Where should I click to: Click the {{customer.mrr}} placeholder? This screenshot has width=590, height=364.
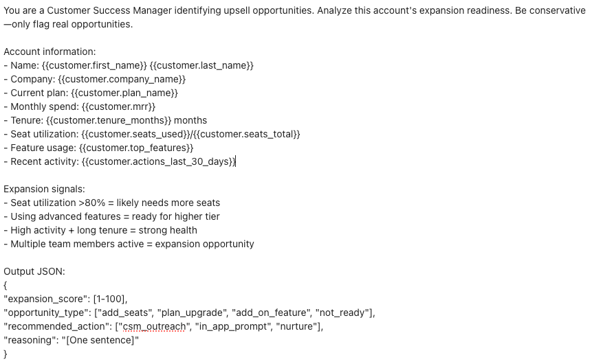point(118,106)
